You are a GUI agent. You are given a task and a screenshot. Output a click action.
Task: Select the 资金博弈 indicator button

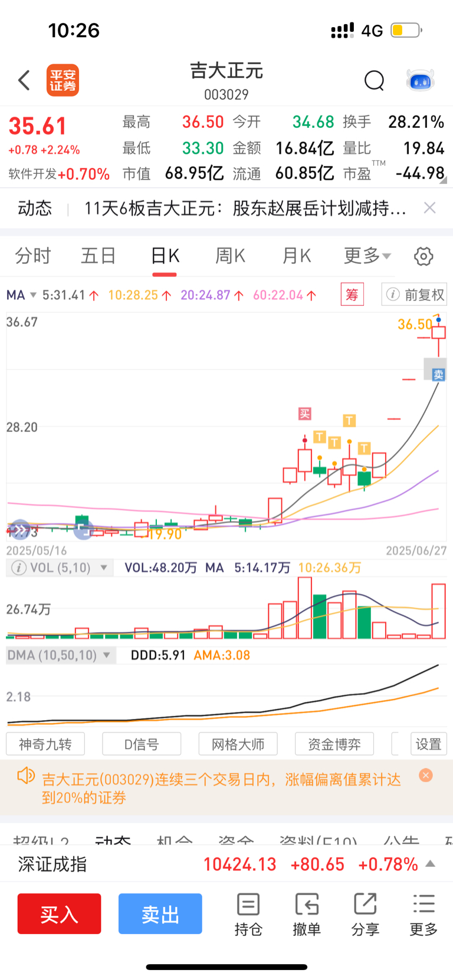click(334, 744)
